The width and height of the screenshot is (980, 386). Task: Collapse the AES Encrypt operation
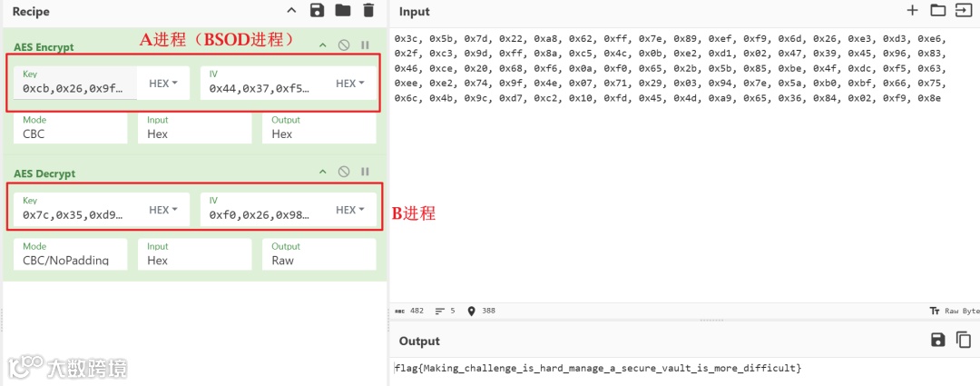[322, 45]
